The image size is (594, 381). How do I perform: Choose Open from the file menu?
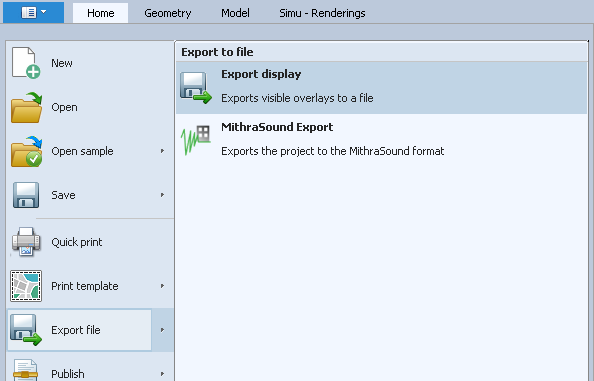tap(90, 108)
